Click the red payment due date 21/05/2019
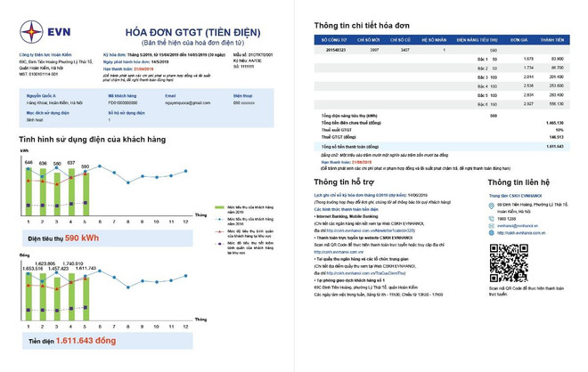588x372 pixels. [x=142, y=68]
